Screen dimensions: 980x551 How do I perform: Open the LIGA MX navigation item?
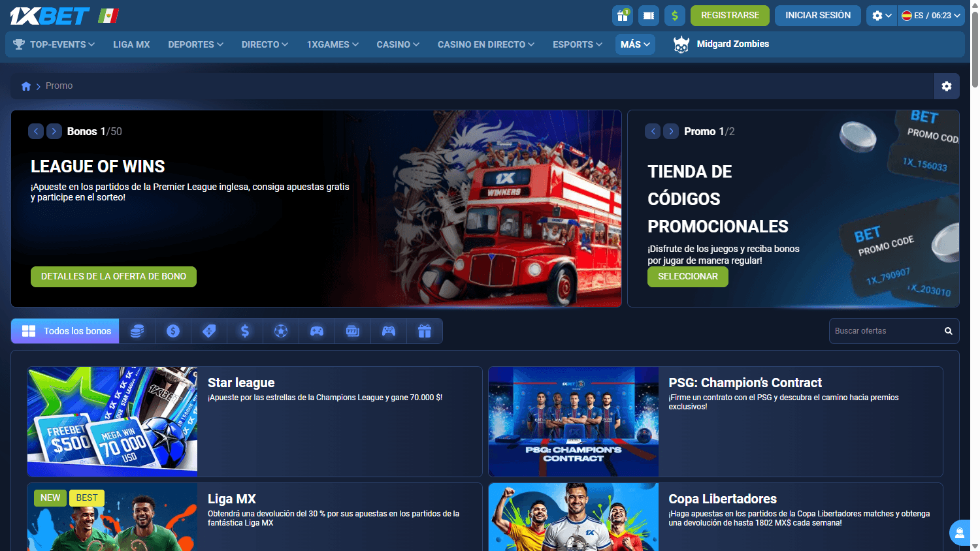(x=131, y=44)
